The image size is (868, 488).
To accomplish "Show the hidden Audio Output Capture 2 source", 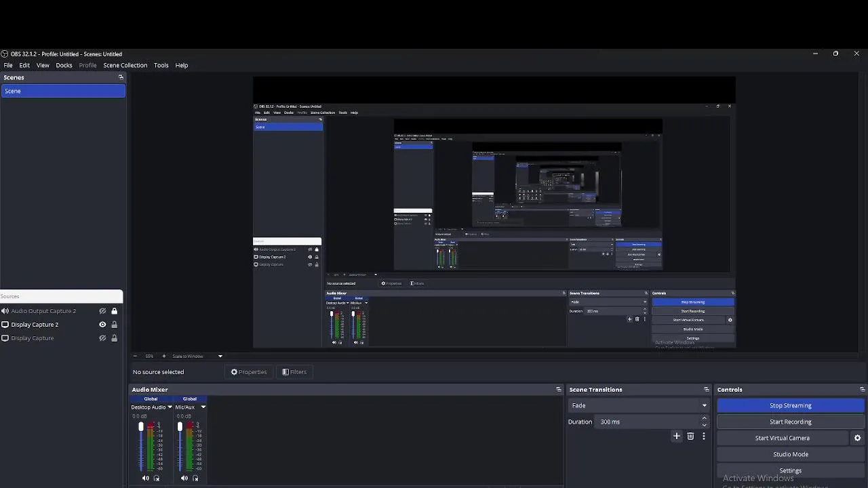I will pyautogui.click(x=102, y=311).
